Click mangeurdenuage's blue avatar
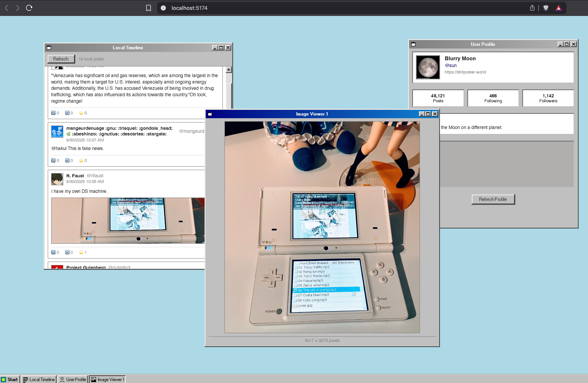The height and width of the screenshot is (383, 588). click(x=57, y=131)
